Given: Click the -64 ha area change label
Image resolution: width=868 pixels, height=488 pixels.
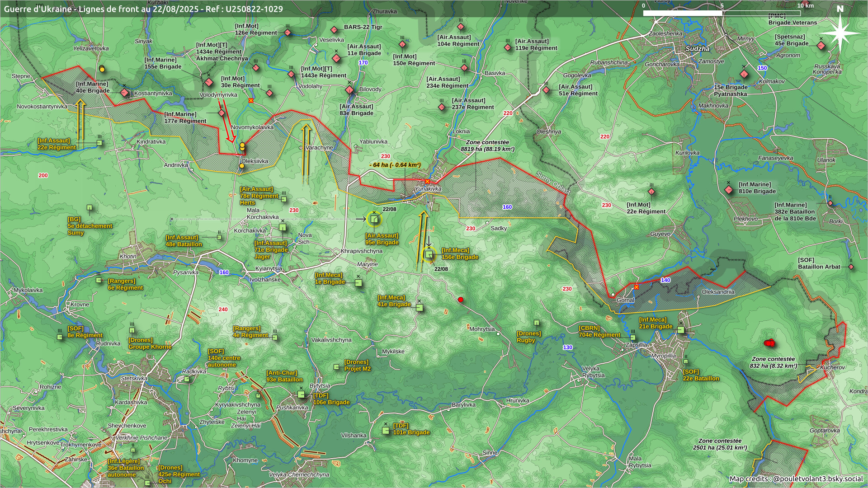Looking at the screenshot, I should 395,165.
